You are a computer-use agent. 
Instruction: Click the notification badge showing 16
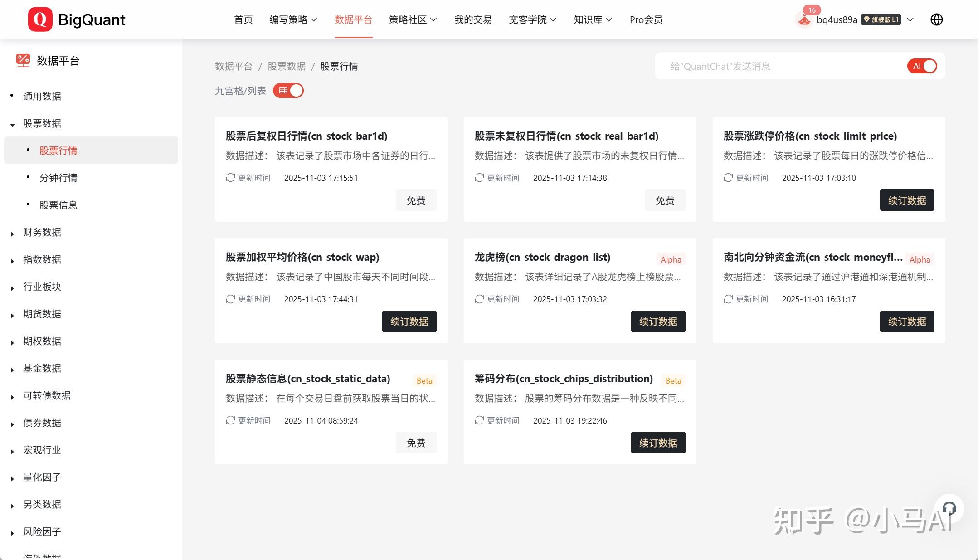coord(812,10)
